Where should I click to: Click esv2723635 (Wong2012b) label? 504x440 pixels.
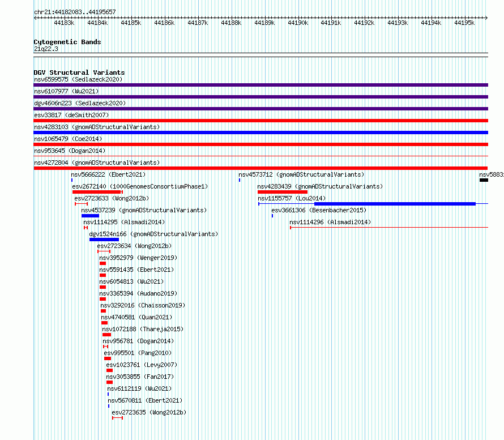(149, 412)
